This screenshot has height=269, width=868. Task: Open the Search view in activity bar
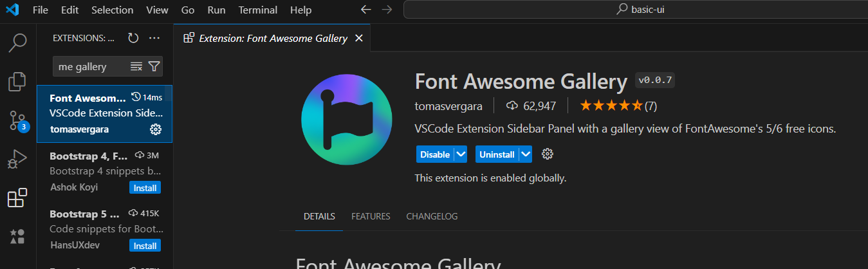(x=17, y=43)
